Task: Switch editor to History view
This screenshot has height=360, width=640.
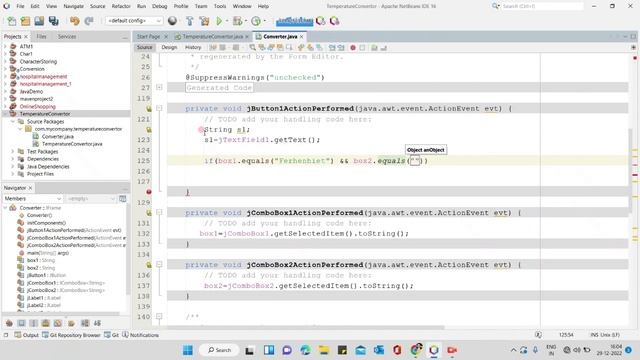Action: (193, 48)
